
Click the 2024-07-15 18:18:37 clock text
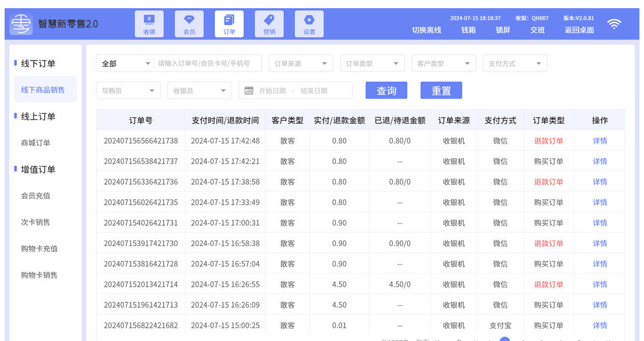point(475,18)
